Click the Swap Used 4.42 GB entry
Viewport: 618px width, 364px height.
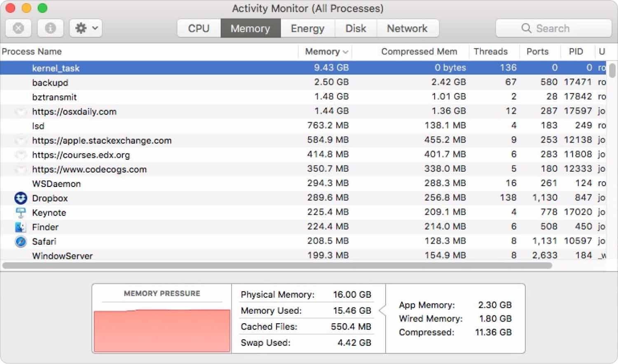(306, 343)
